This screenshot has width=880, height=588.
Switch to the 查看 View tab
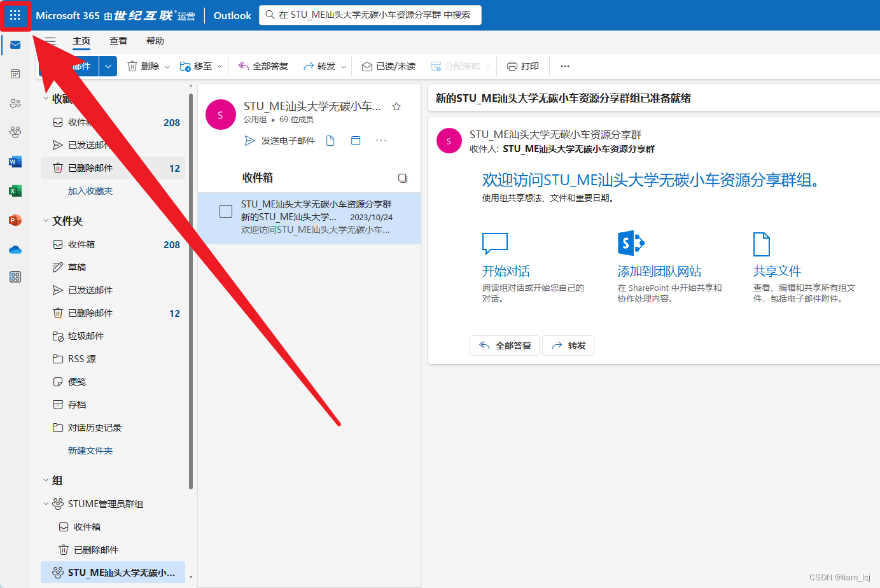coord(118,41)
